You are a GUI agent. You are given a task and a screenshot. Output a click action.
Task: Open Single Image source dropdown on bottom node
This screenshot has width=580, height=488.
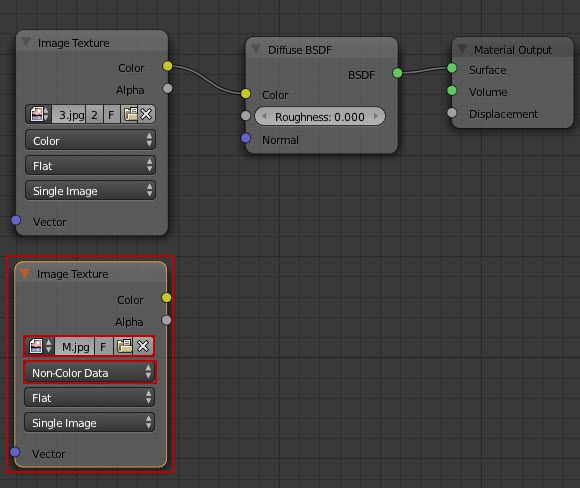[89, 423]
